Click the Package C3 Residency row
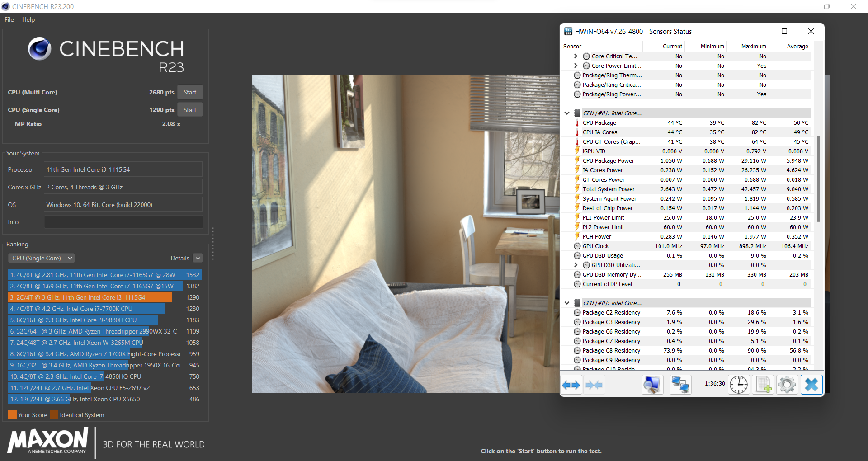 (686, 322)
